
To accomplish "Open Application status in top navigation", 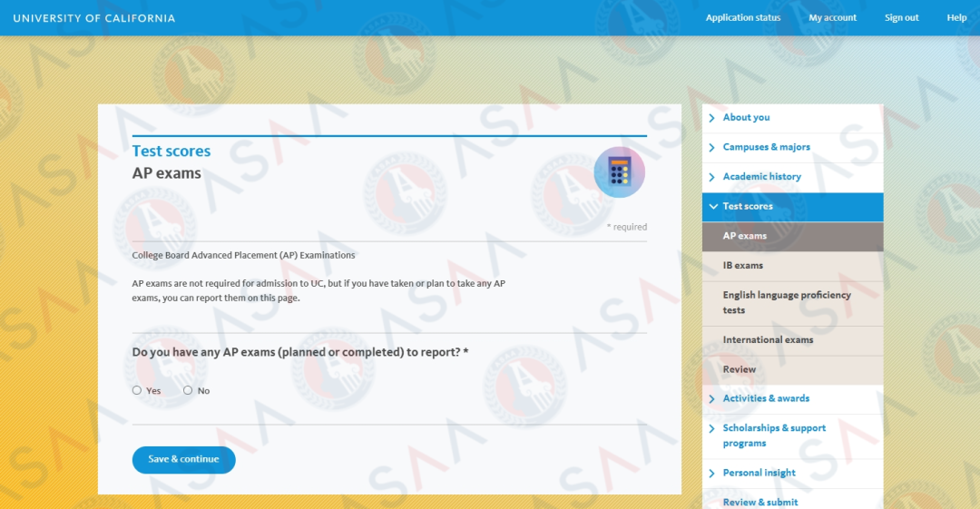I will click(x=742, y=18).
